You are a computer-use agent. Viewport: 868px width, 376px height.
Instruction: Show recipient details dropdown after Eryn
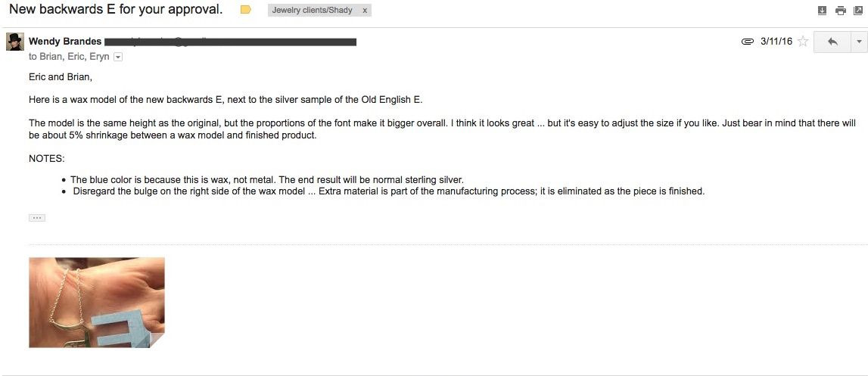click(117, 57)
